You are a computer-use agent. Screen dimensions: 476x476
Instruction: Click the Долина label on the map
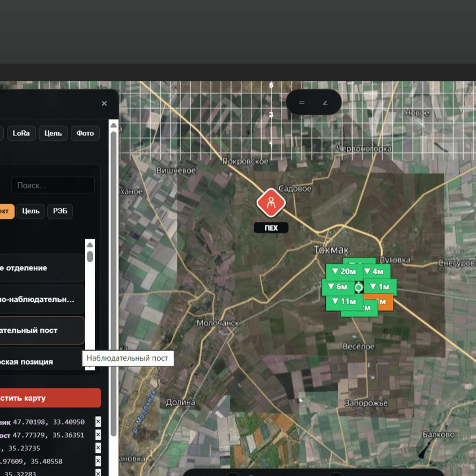click(x=180, y=402)
